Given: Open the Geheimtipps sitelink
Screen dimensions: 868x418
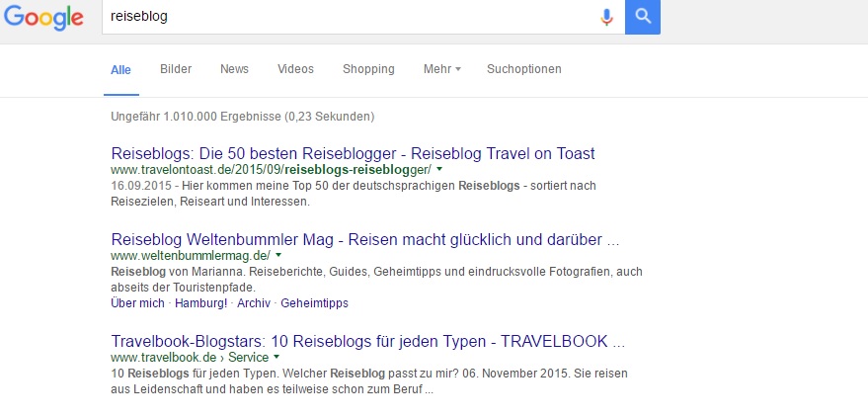Looking at the screenshot, I should click(314, 303).
